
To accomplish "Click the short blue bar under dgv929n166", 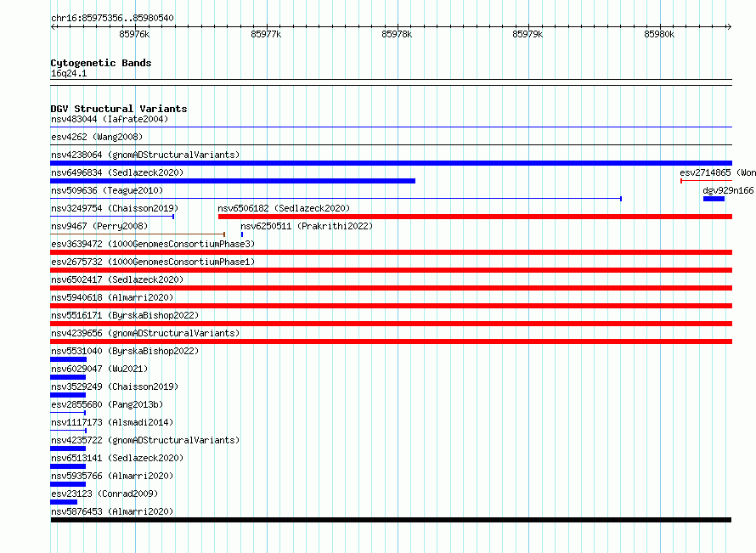I will point(714,199).
